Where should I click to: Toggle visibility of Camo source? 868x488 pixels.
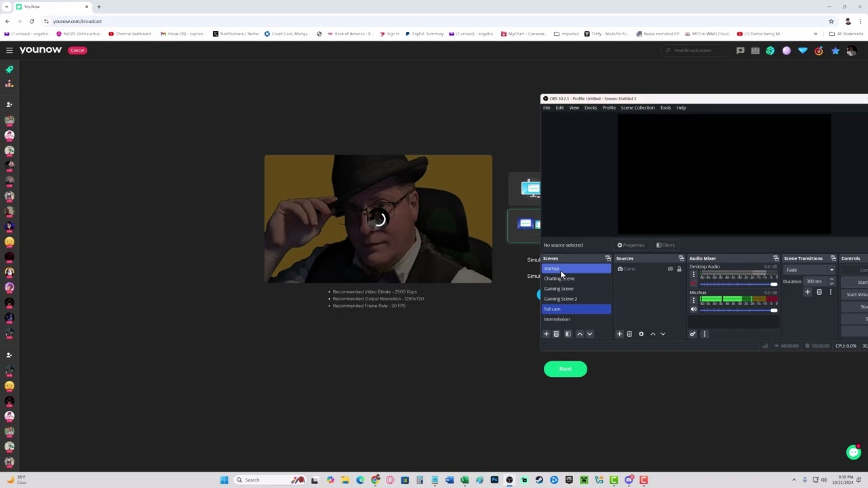670,269
